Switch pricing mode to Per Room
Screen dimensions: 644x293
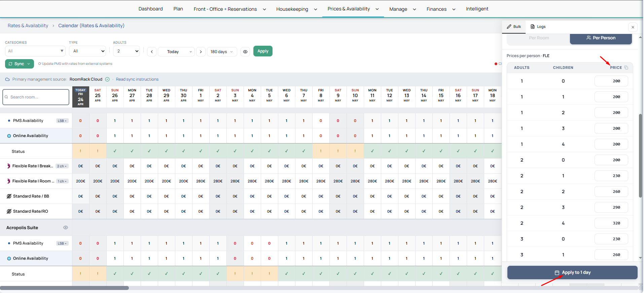point(538,38)
